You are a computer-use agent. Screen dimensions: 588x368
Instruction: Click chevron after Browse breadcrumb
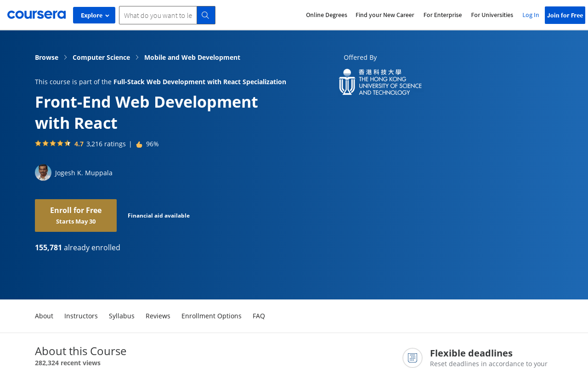tap(65, 57)
